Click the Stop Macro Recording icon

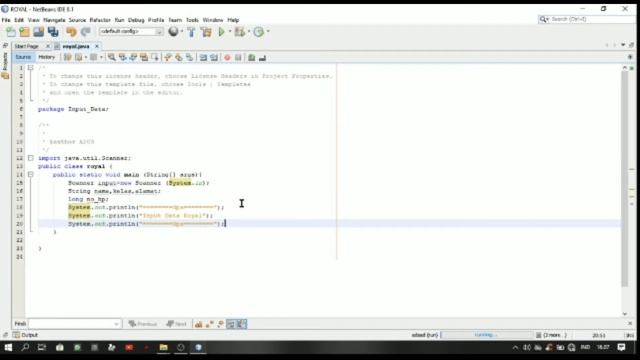click(x=238, y=58)
